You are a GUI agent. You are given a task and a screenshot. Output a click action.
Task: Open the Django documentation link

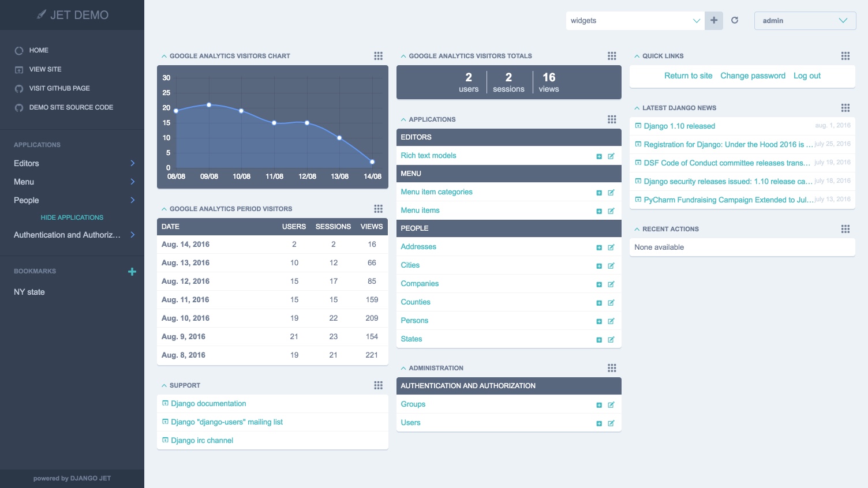pyautogui.click(x=208, y=404)
